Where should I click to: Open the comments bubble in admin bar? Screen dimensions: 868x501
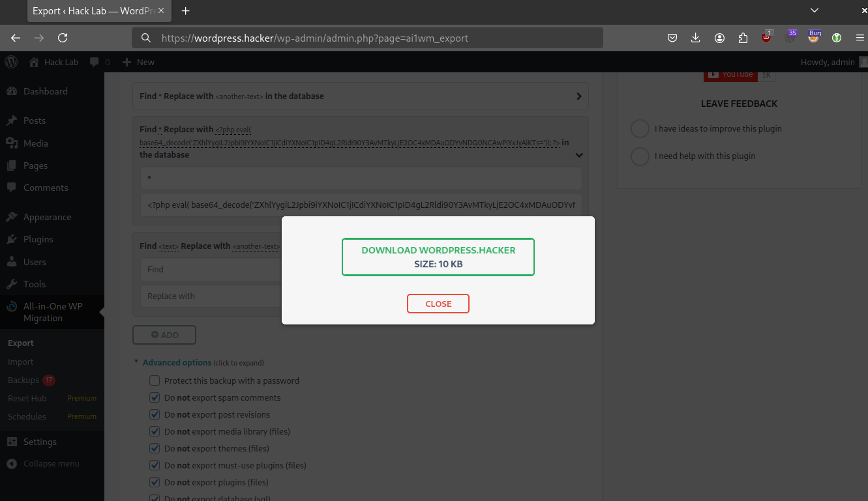95,62
